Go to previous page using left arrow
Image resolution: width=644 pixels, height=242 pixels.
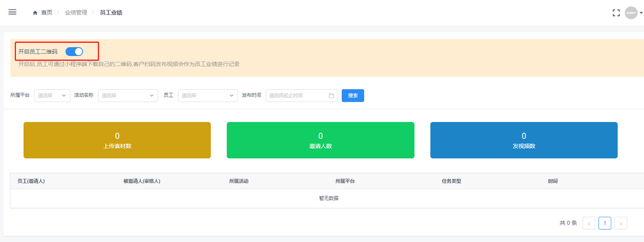pyautogui.click(x=589, y=223)
